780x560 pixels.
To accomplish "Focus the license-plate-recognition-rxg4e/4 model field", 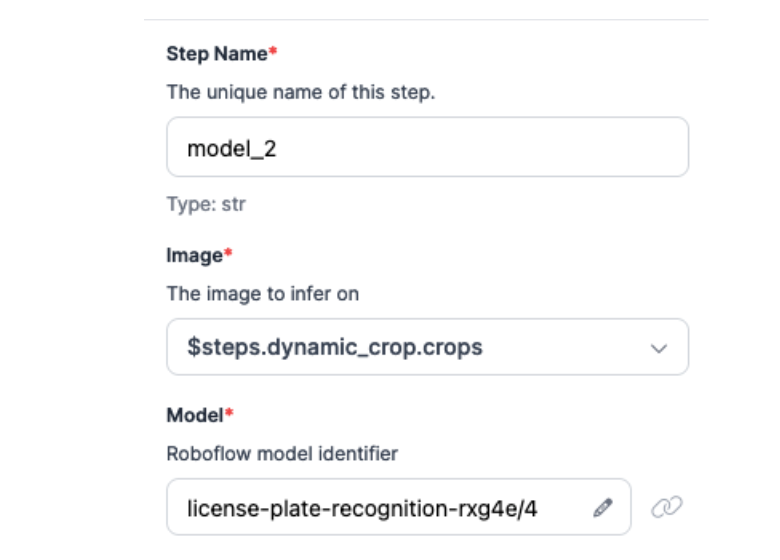I will pyautogui.click(x=380, y=508).
